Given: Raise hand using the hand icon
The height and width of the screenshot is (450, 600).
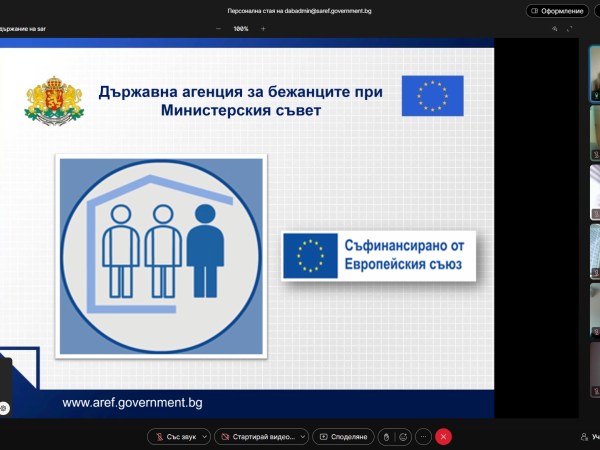Looking at the screenshot, I should coord(386,437).
